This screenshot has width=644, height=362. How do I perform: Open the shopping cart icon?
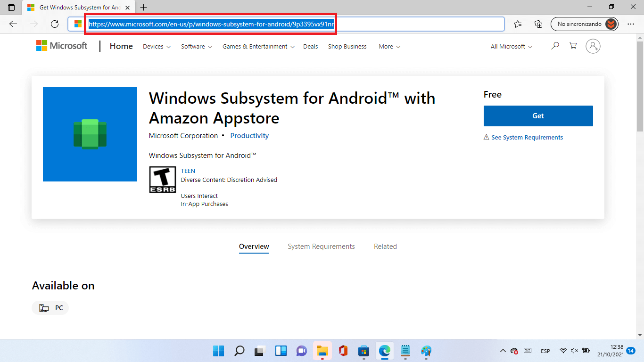[573, 46]
